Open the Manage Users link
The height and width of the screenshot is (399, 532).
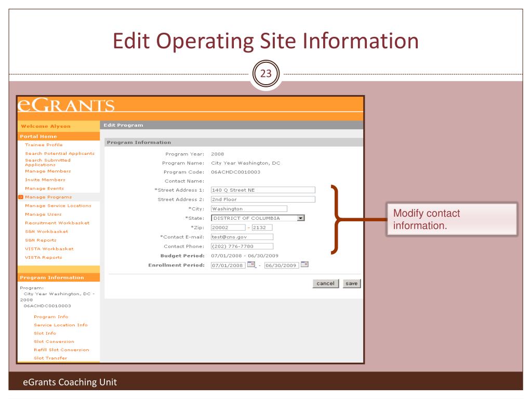click(x=43, y=215)
